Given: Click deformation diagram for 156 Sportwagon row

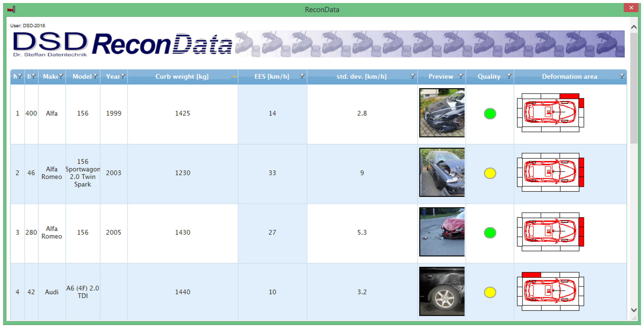Looking at the screenshot, I should (550, 172).
